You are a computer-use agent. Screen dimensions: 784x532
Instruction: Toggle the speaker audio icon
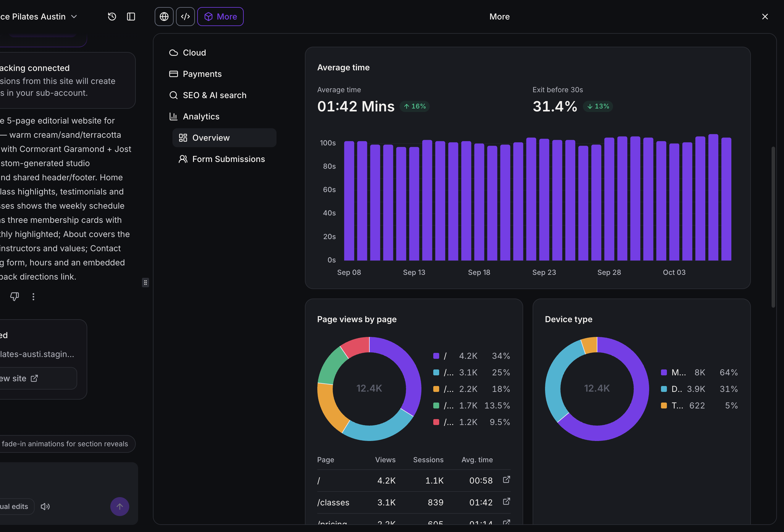pyautogui.click(x=45, y=506)
